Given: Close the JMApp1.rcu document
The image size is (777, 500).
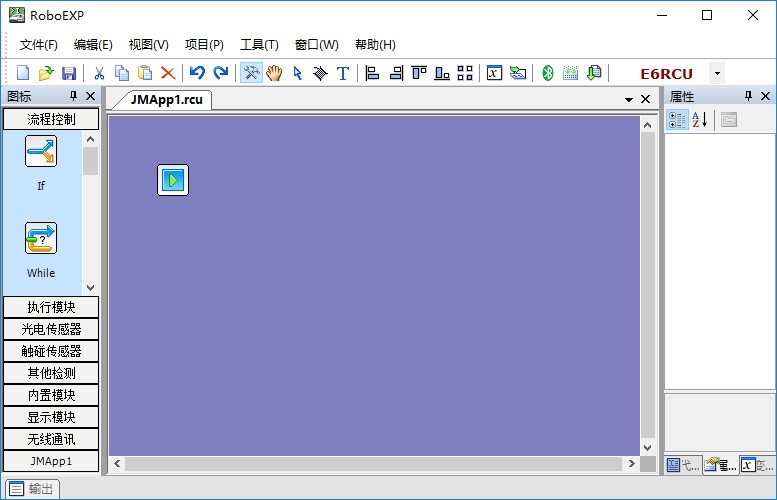Looking at the screenshot, I should click(645, 99).
